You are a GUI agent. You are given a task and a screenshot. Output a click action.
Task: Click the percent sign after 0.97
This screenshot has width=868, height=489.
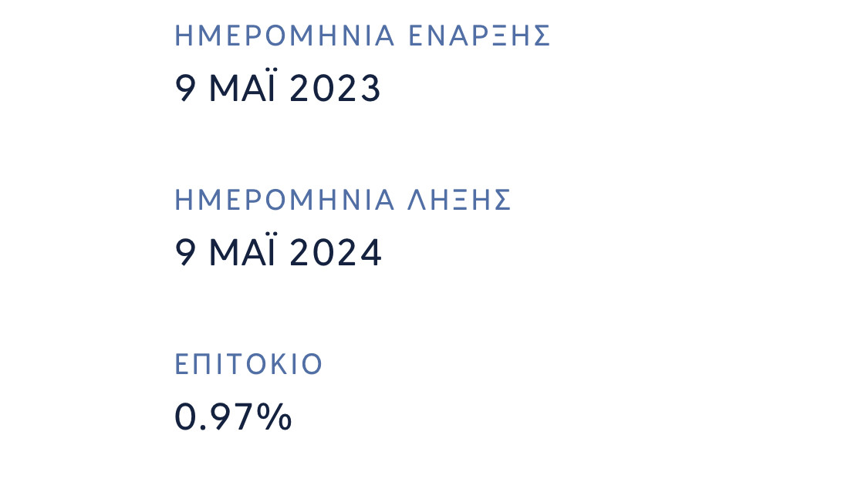pos(275,417)
